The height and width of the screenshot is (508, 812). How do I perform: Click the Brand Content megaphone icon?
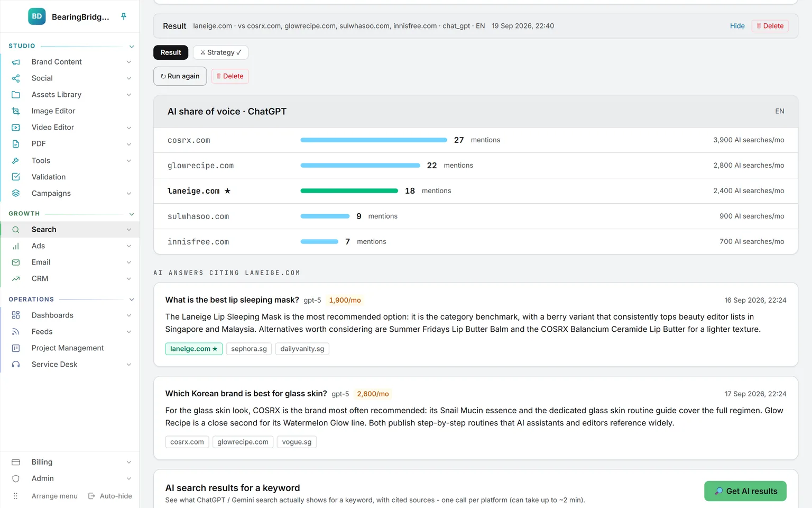point(16,62)
